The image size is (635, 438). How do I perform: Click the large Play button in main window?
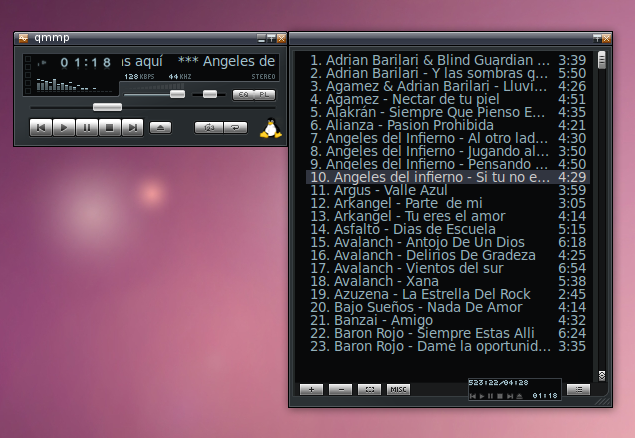click(64, 128)
